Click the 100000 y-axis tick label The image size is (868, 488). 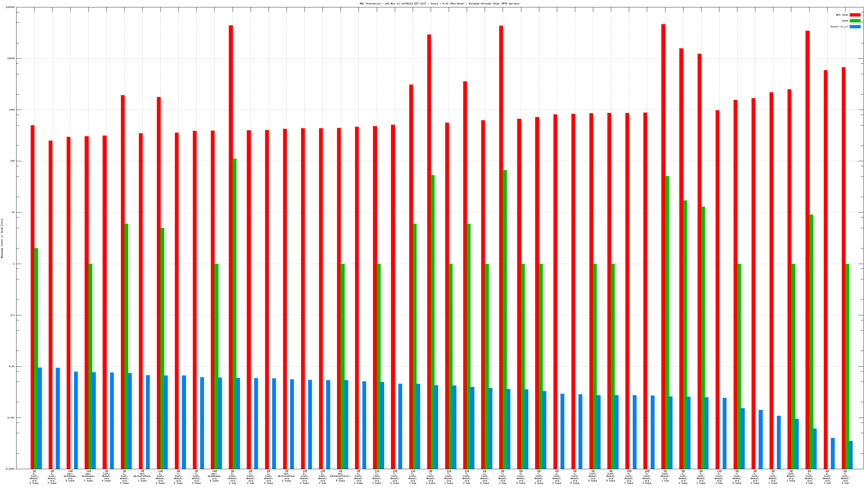[x=10, y=7]
